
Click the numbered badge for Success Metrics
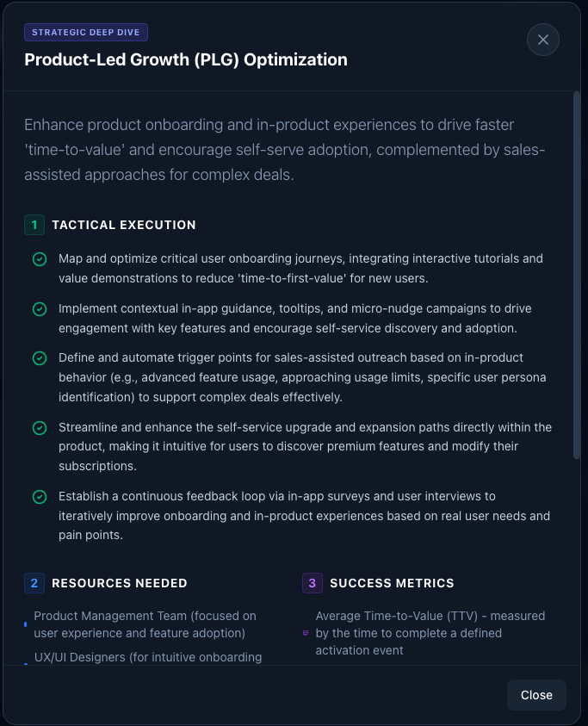313,583
